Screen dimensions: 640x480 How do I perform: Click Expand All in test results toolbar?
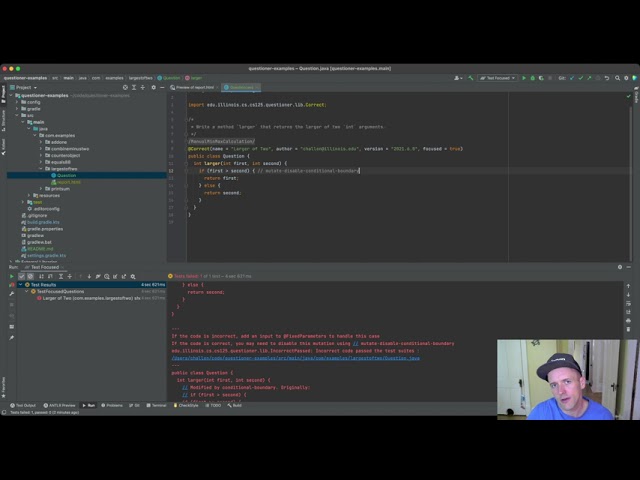tap(61, 276)
